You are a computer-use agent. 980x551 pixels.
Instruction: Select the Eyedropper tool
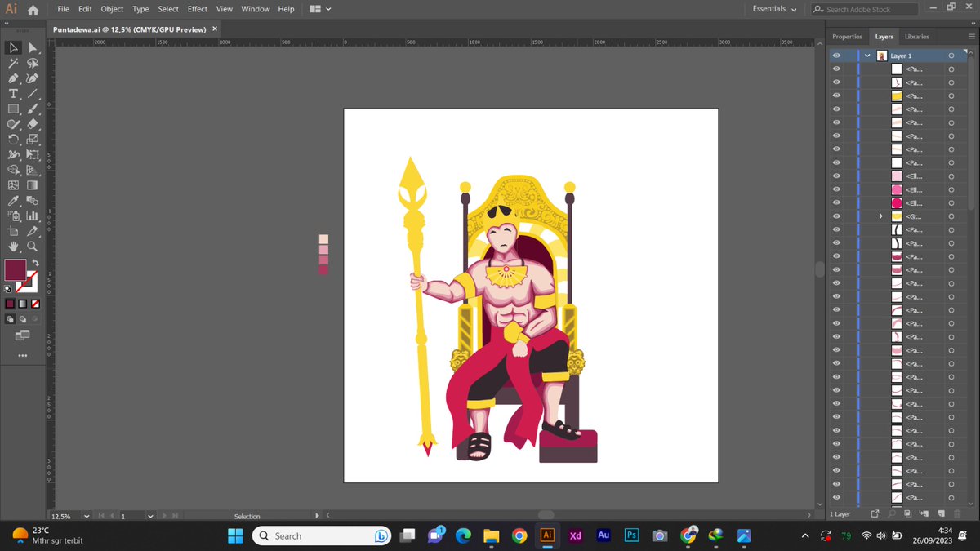pos(14,201)
